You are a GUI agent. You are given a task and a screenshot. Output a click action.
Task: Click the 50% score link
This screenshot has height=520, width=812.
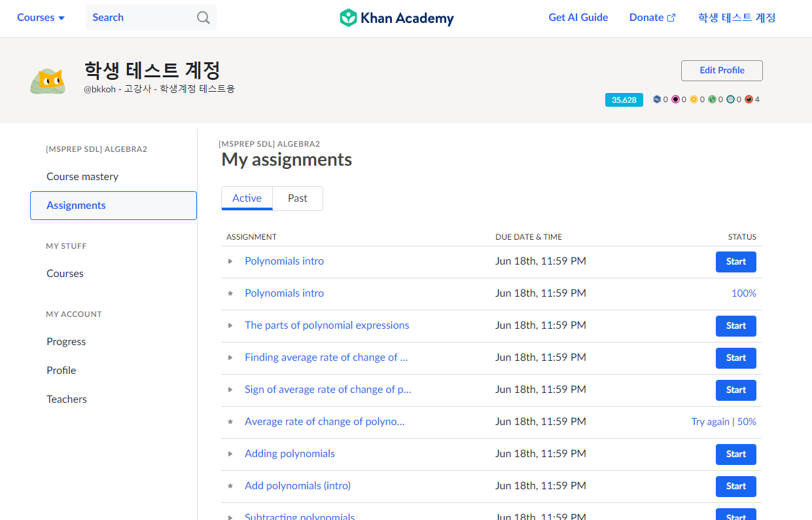point(747,422)
